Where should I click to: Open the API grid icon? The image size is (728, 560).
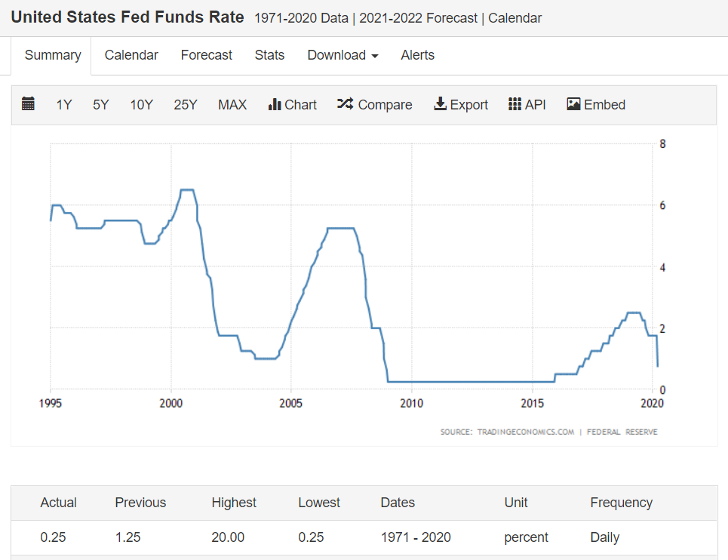point(515,104)
